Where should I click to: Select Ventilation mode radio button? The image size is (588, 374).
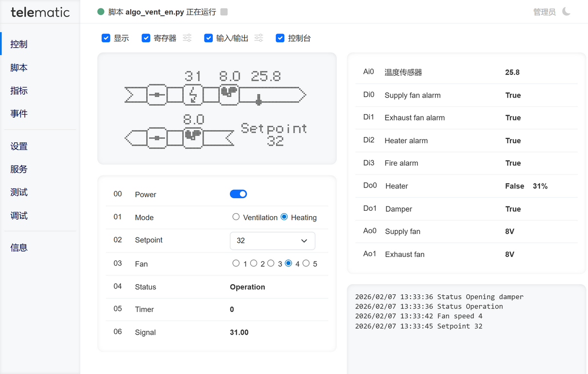point(236,217)
